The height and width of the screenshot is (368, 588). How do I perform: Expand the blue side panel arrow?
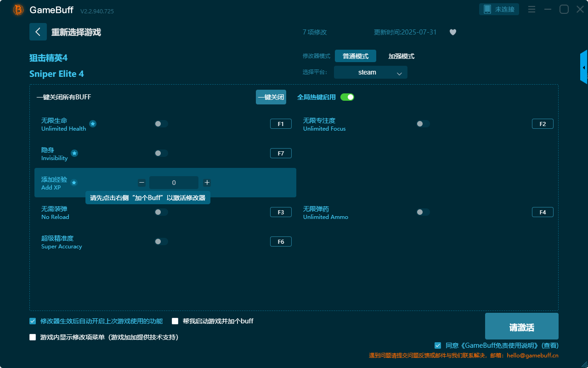584,67
